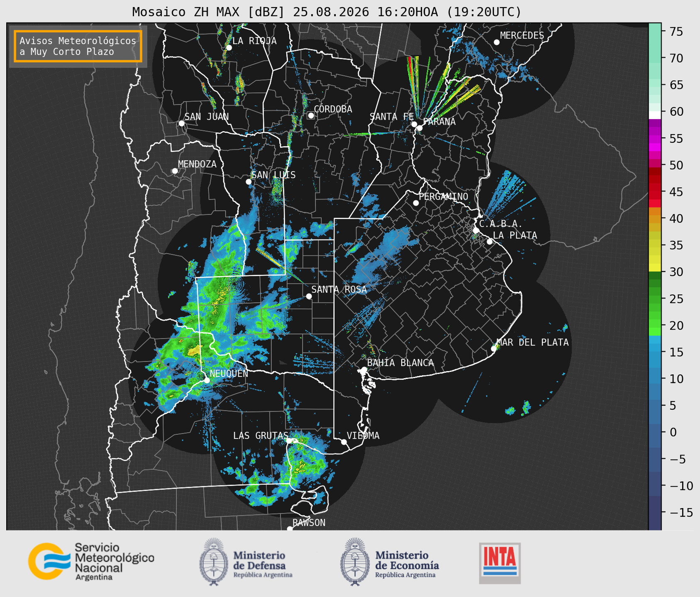This screenshot has height=597, width=700.
Task: Click the Mendoza city marker
Action: click(175, 171)
